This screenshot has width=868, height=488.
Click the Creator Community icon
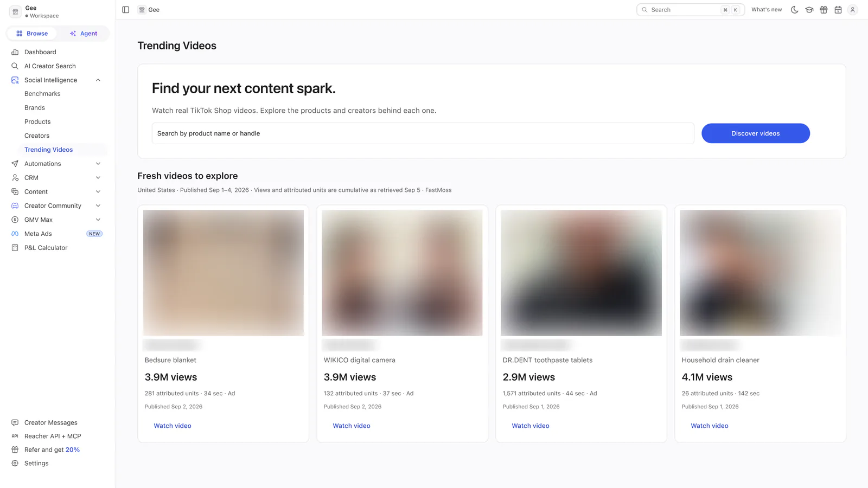(x=15, y=206)
